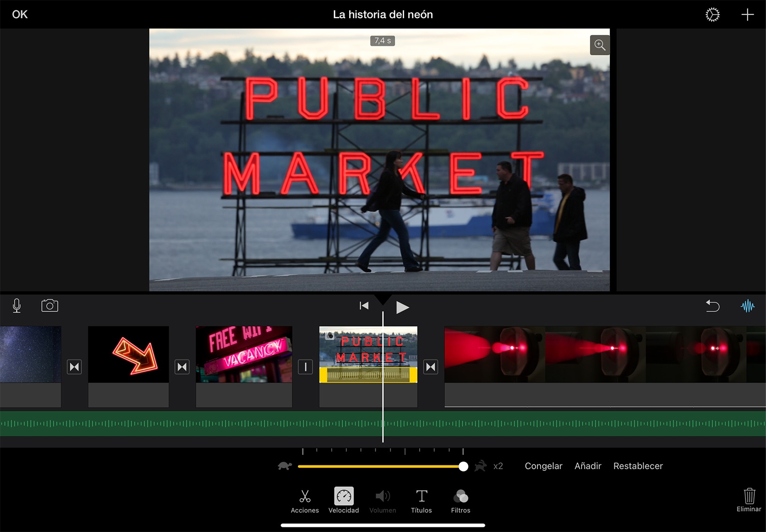Open transition between arrow and Vacancy clips

coord(182,367)
